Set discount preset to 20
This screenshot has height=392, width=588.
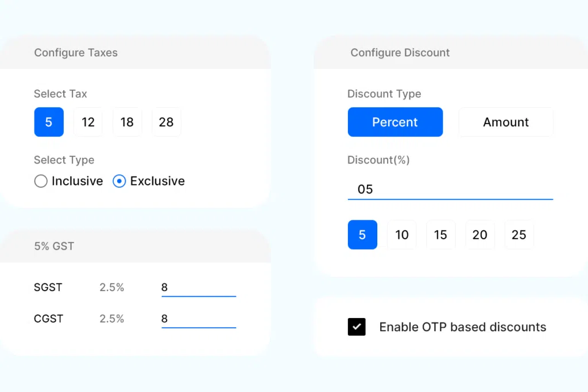(479, 235)
